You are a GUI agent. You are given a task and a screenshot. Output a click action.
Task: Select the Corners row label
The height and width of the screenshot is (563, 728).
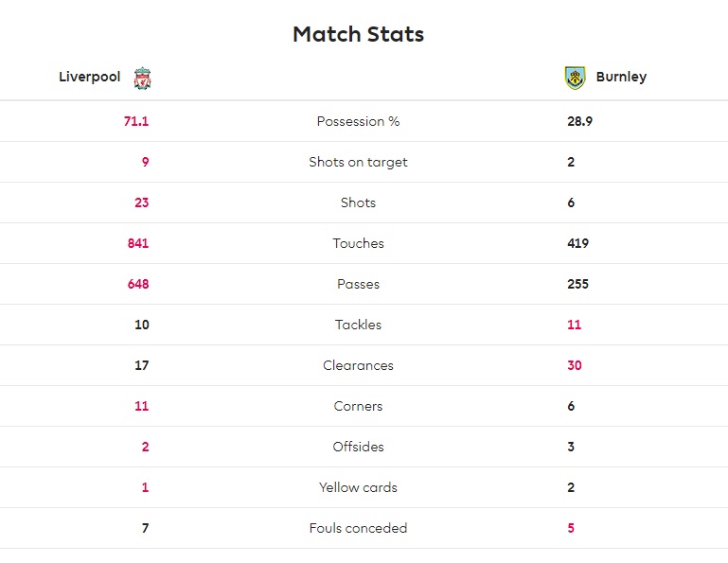359,406
